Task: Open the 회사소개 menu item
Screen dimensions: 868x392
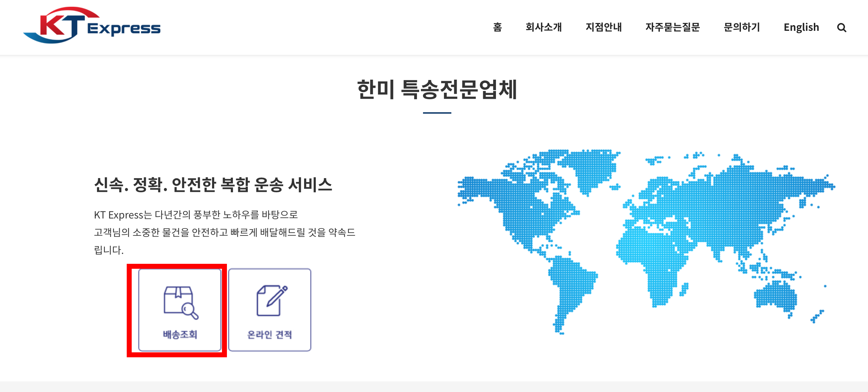Action: pyautogui.click(x=543, y=27)
